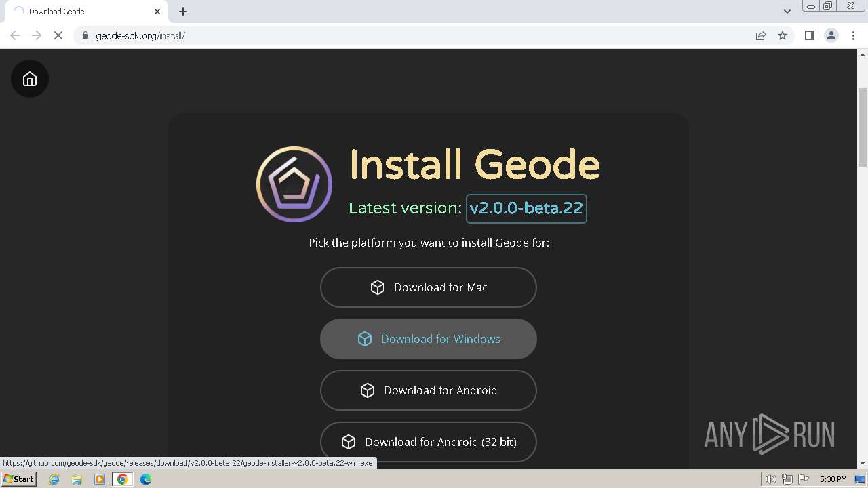Open media player from taskbar

tap(100, 479)
